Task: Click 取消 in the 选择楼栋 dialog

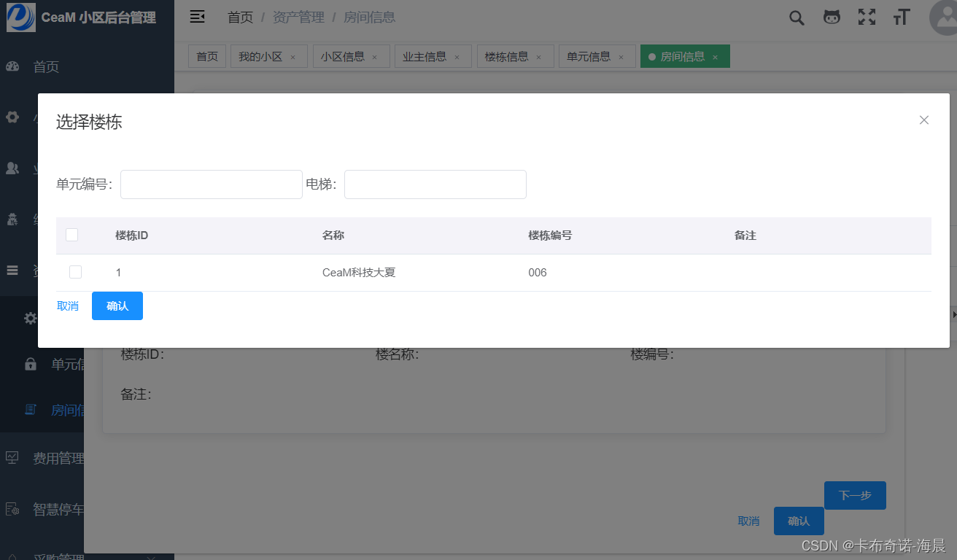Action: tap(68, 306)
